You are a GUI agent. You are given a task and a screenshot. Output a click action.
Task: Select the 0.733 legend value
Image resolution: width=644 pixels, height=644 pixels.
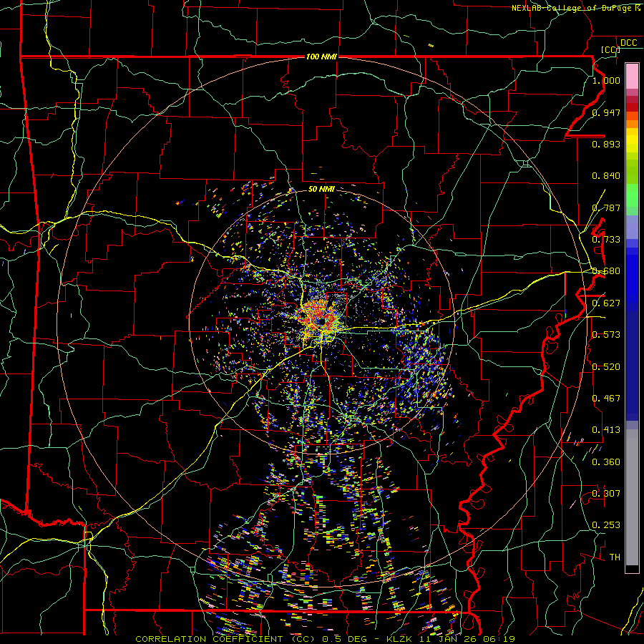click(x=606, y=240)
